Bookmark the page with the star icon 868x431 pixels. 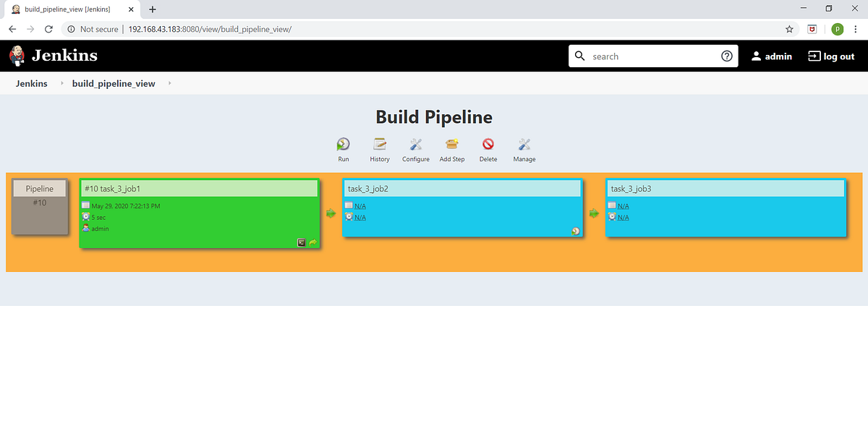click(x=788, y=29)
